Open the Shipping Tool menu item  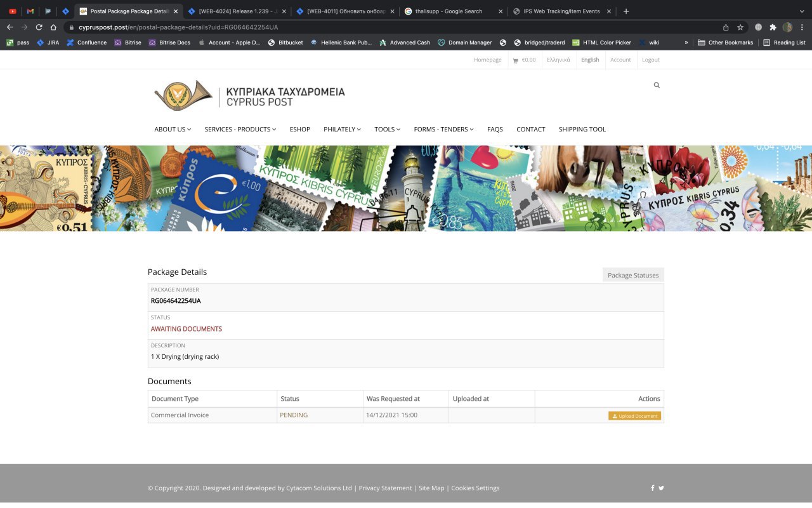pyautogui.click(x=582, y=130)
